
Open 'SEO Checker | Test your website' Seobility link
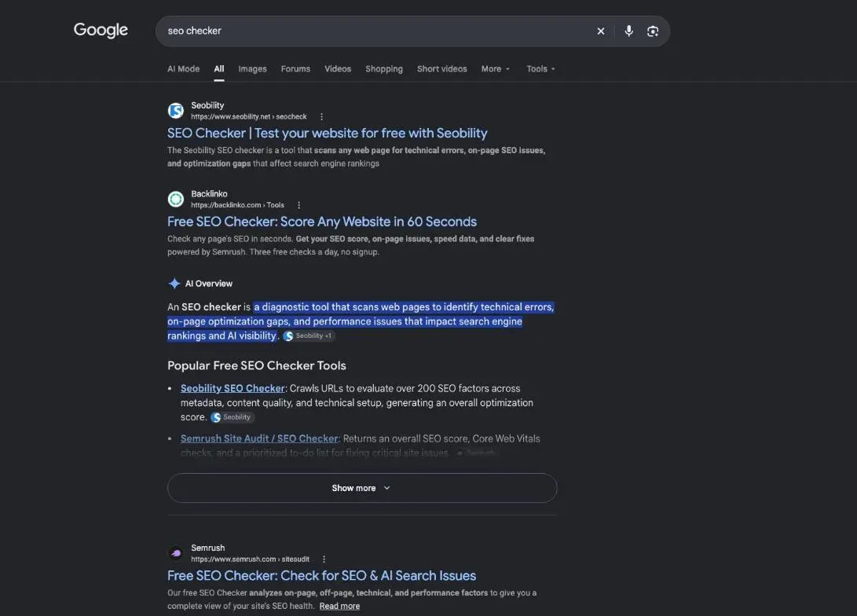(x=327, y=134)
